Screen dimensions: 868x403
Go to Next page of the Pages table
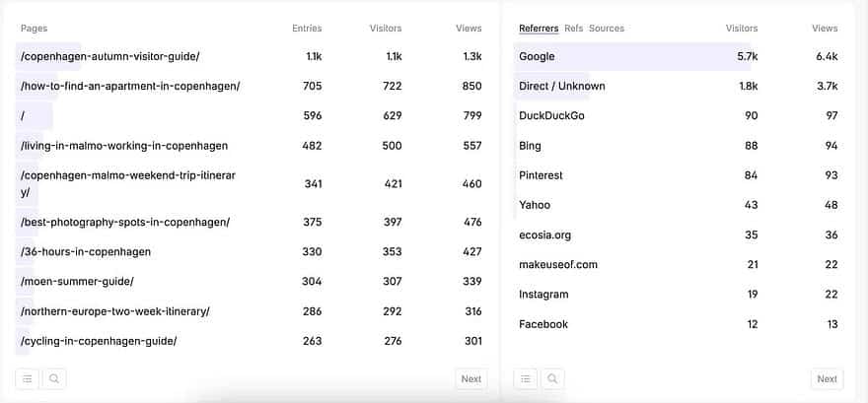point(471,378)
